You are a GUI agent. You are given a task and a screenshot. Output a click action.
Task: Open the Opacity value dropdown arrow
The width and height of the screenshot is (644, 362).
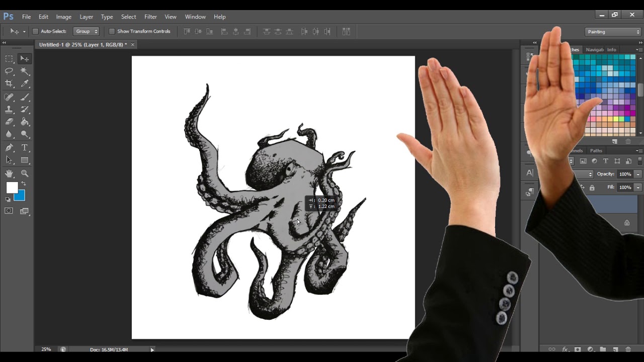click(637, 174)
